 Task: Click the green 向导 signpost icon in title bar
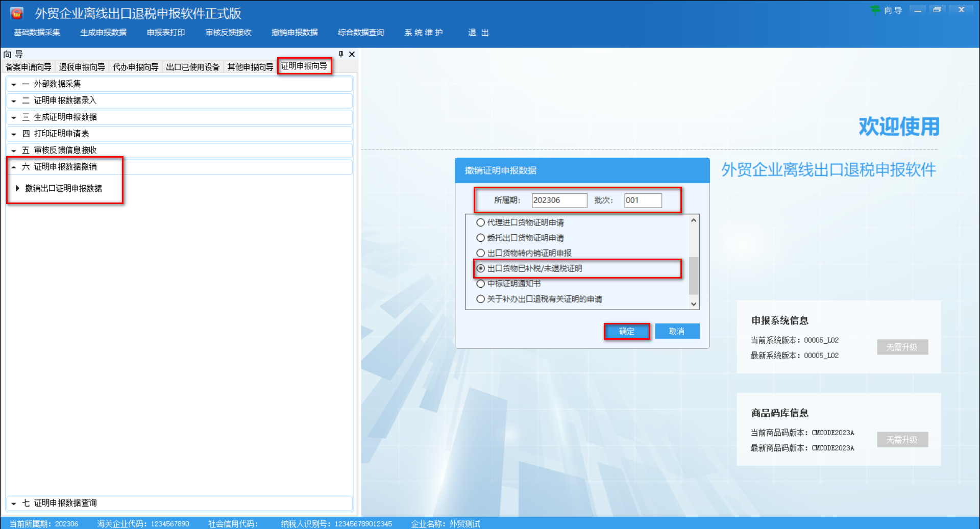pos(875,10)
